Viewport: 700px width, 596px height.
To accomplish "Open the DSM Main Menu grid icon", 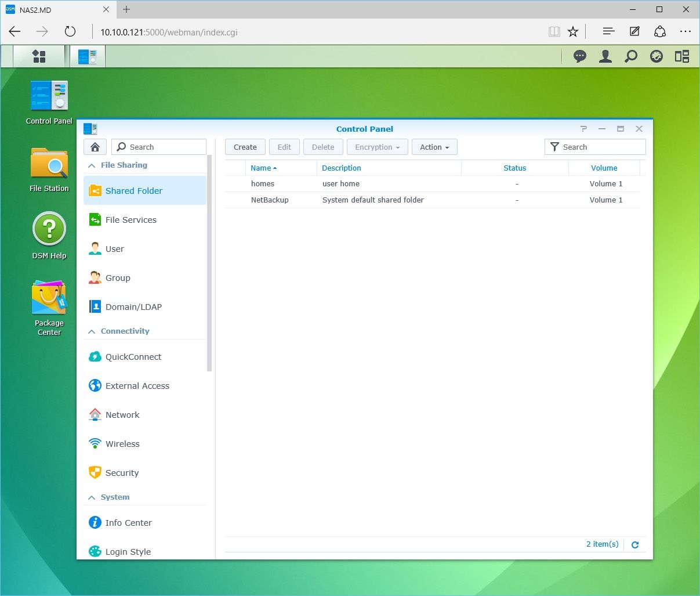I will pos(39,56).
